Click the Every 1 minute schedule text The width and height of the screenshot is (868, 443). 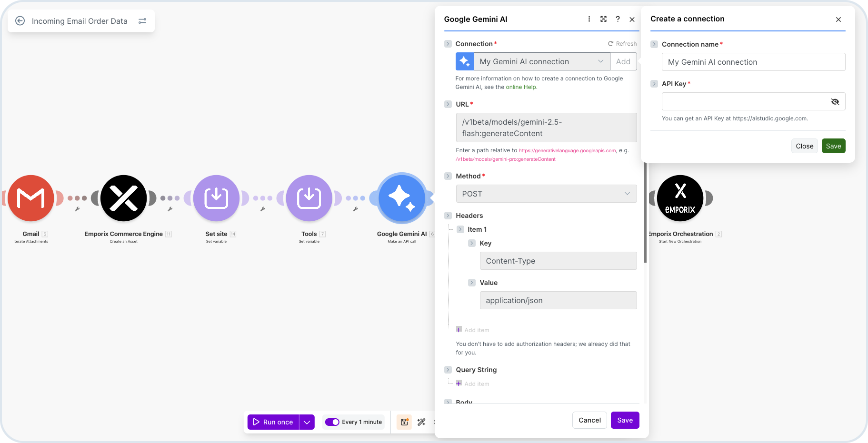362,422
